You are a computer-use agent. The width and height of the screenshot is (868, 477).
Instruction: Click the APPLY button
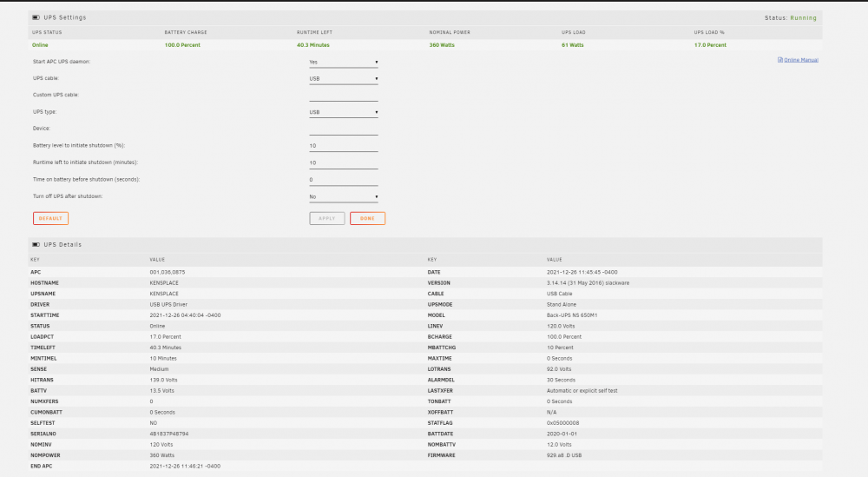[326, 218]
